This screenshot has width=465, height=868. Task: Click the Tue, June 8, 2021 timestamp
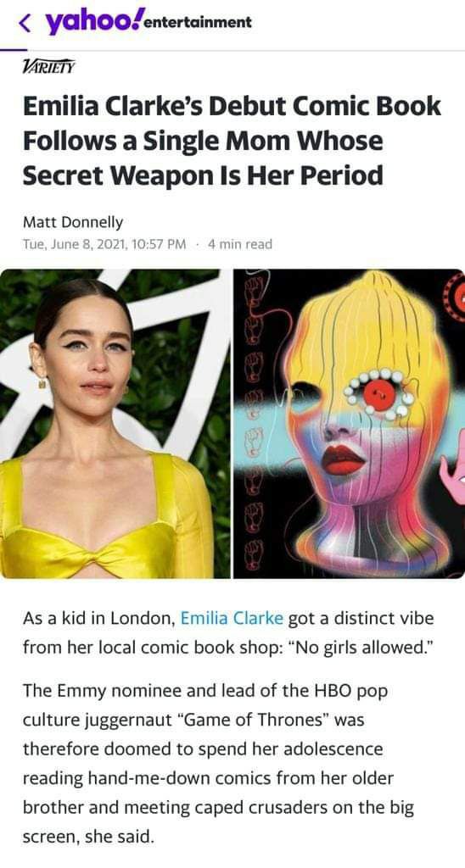pyautogui.click(x=104, y=244)
